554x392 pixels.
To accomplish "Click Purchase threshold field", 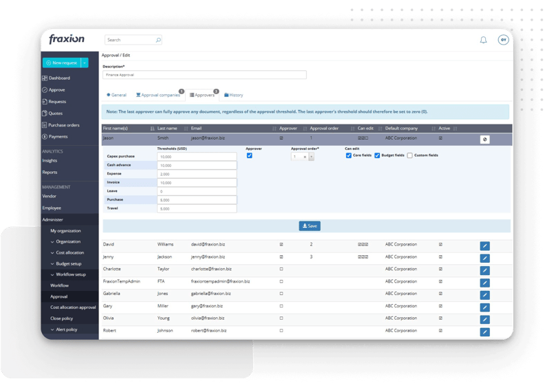I will point(197,200).
